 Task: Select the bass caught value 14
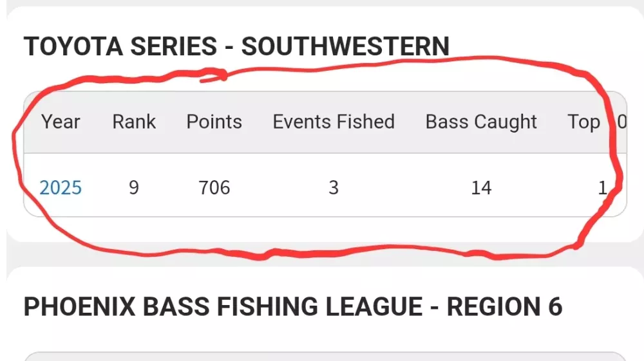481,188
